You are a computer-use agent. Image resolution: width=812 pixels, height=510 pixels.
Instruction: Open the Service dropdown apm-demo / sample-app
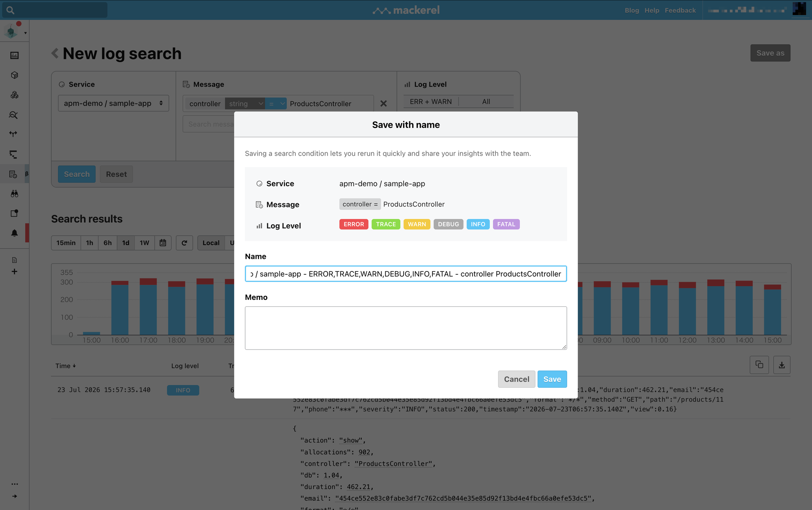pos(113,103)
